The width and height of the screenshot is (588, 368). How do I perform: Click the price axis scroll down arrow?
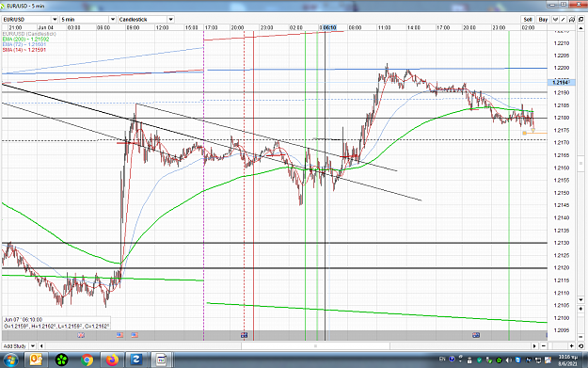tap(580, 299)
